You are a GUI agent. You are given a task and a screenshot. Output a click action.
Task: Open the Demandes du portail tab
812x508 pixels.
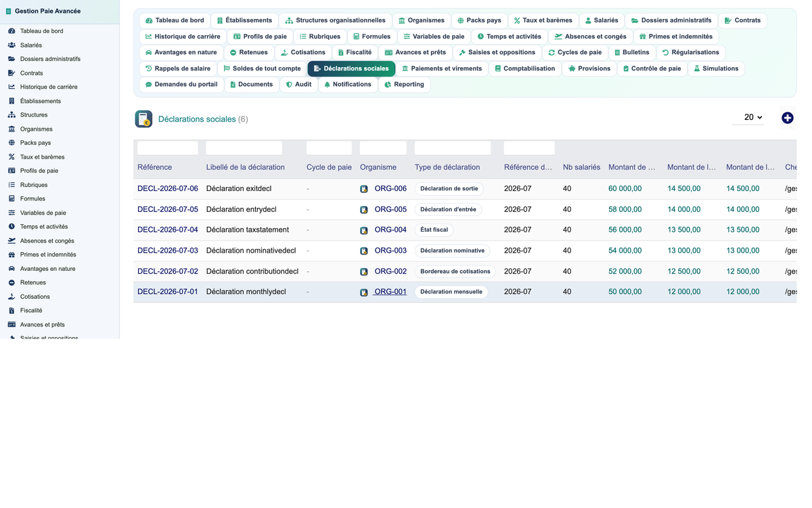click(181, 85)
